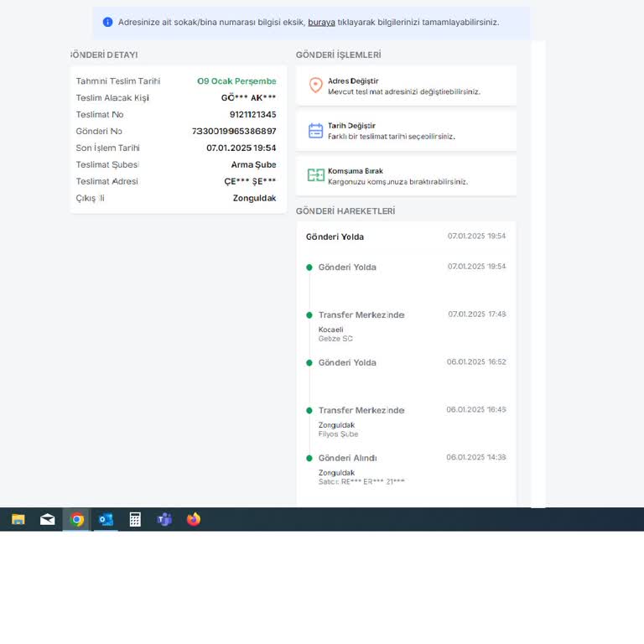Select the Adres Değiştir option title
The width and height of the screenshot is (644, 644).
tap(345, 80)
